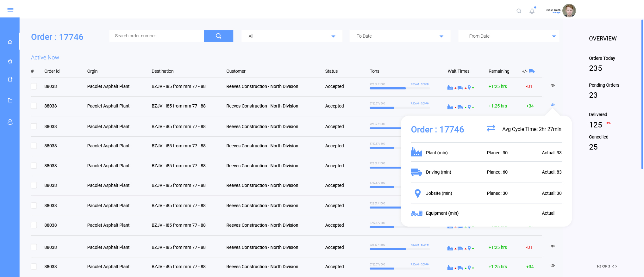Click the home icon in sidebar
Image resolution: width=644 pixels, height=277 pixels.
point(10,42)
